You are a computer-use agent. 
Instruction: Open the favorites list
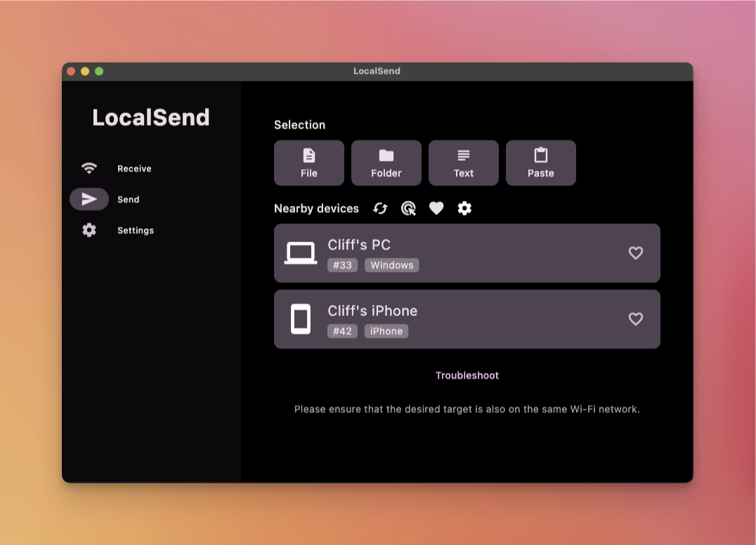click(x=436, y=209)
